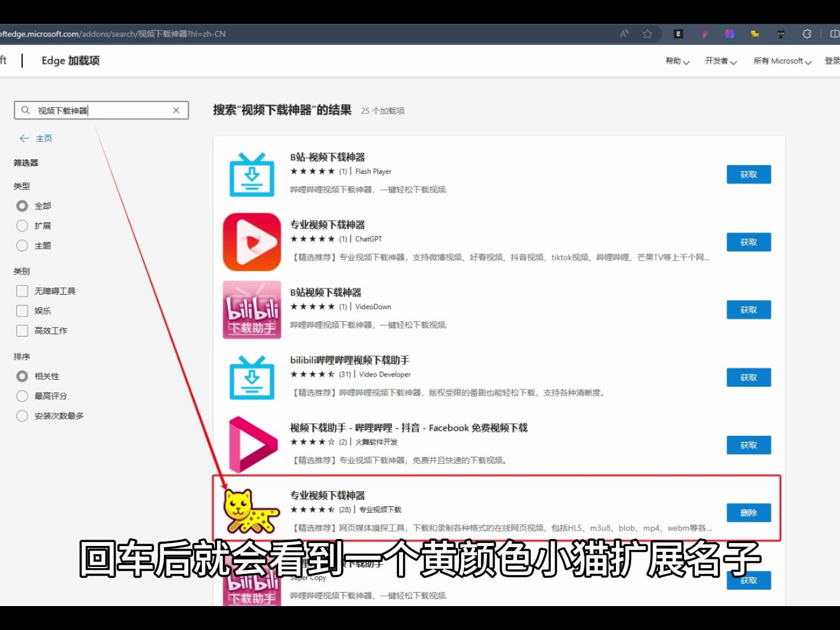Screen dimensions: 840x630
Task: Click the search magnifier icon
Action: click(26, 110)
